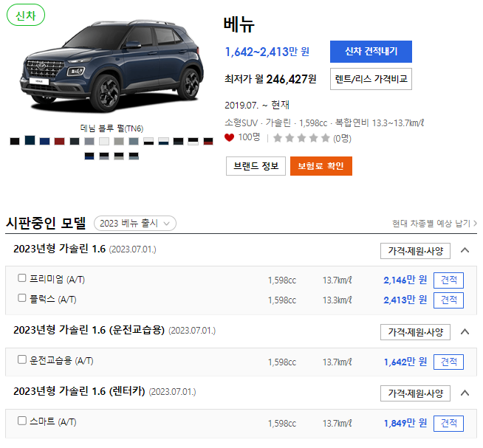Open 렌트/리스 가격비교

[371, 79]
